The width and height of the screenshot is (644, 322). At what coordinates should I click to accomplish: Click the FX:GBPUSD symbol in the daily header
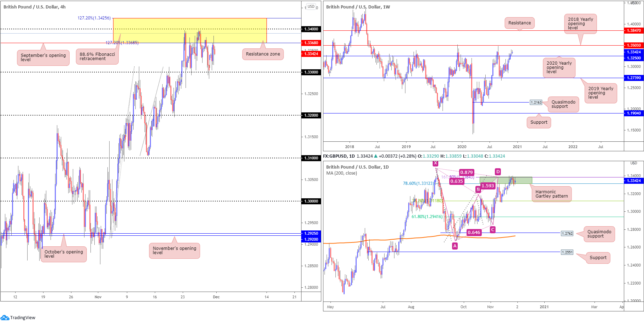click(335, 156)
